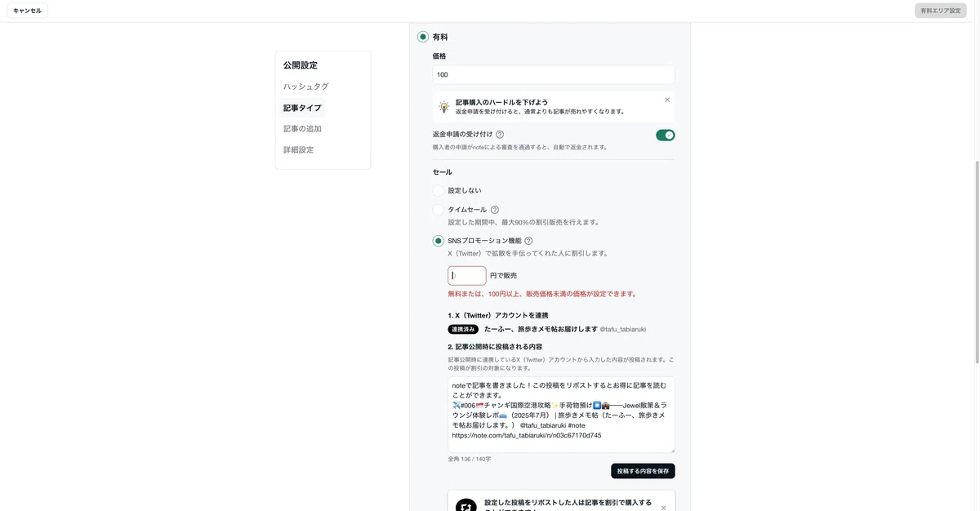Click the キャンセル button
980x511 pixels.
pyautogui.click(x=28, y=11)
